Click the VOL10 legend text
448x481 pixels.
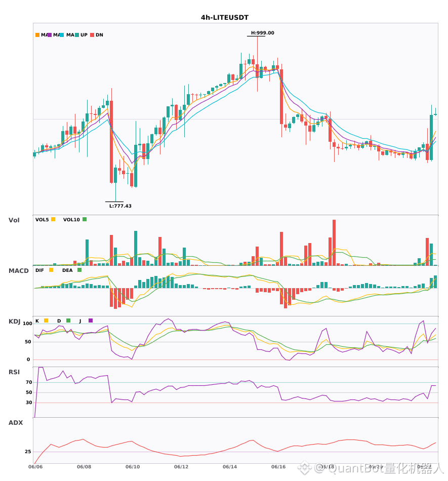(x=71, y=220)
